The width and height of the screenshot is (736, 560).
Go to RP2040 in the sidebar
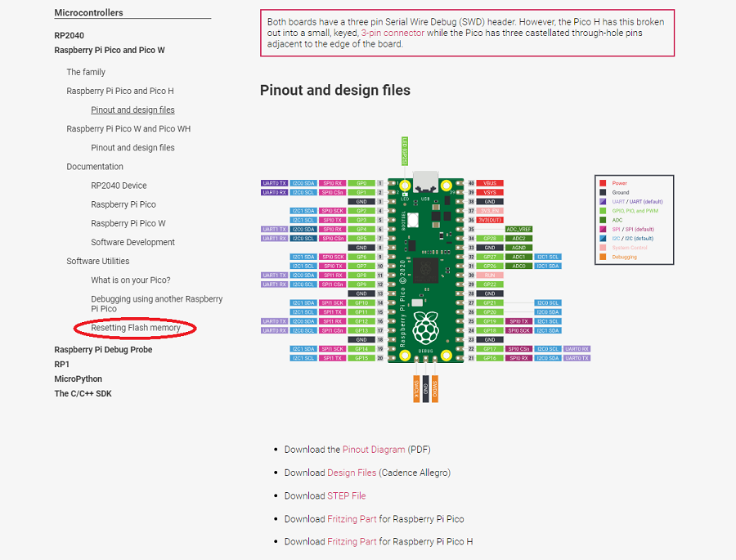tap(69, 36)
